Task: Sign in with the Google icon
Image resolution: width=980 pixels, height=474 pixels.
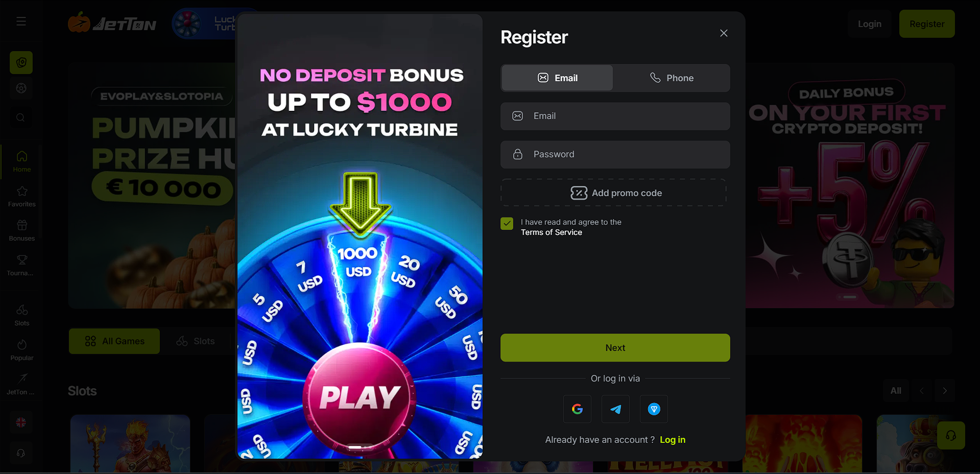Action: [x=577, y=409]
